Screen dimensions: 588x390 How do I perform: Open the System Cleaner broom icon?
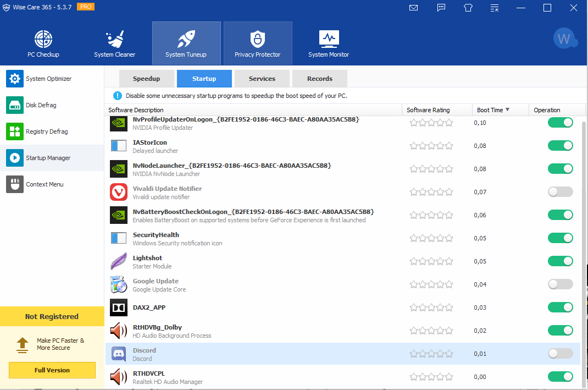(x=115, y=40)
